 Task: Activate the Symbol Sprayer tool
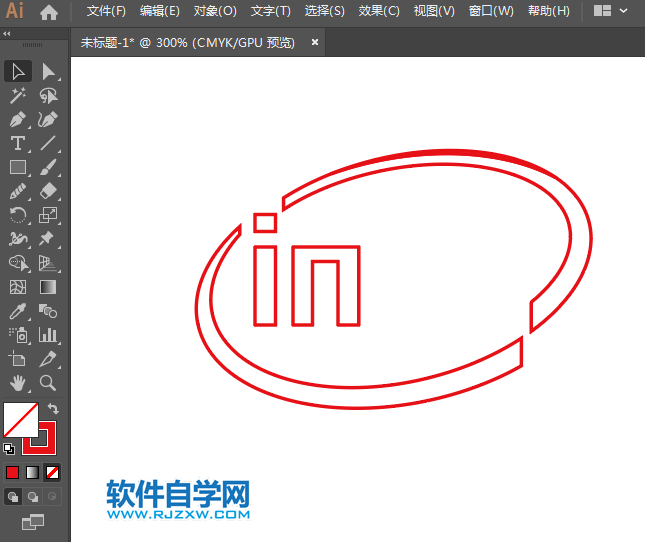tap(18, 335)
